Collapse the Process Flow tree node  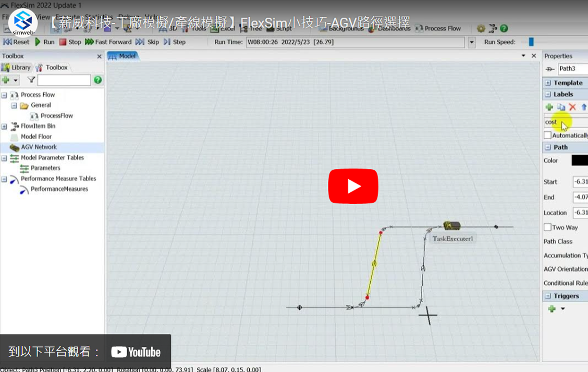[4, 95]
